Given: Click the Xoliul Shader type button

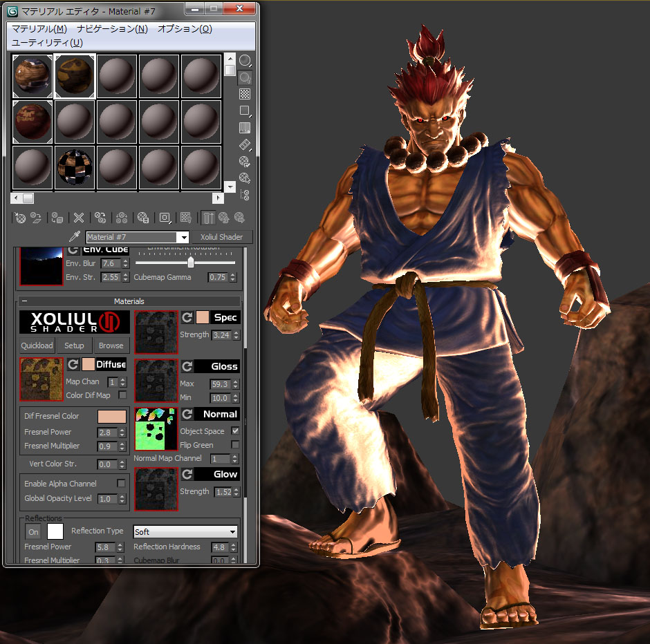Looking at the screenshot, I should click(221, 237).
